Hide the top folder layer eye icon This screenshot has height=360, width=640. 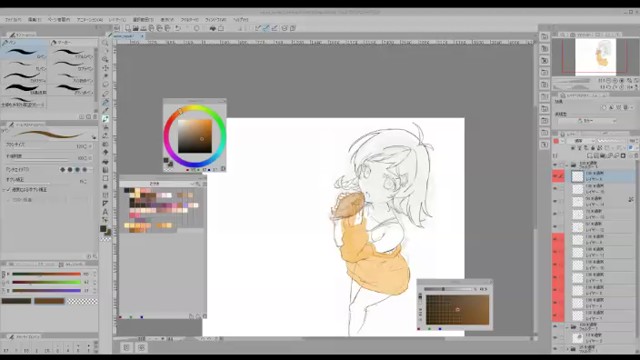555,165
